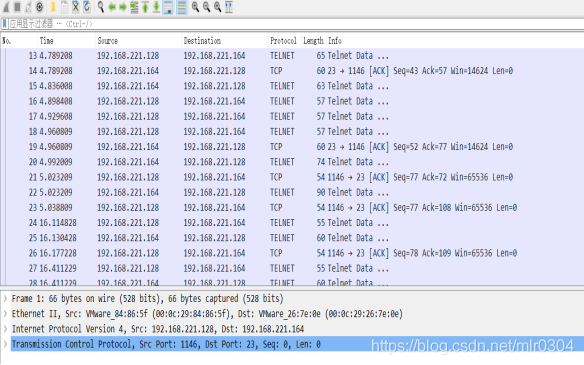
Task: Click Internet Protocol Version 4 line text
Action: [158, 329]
